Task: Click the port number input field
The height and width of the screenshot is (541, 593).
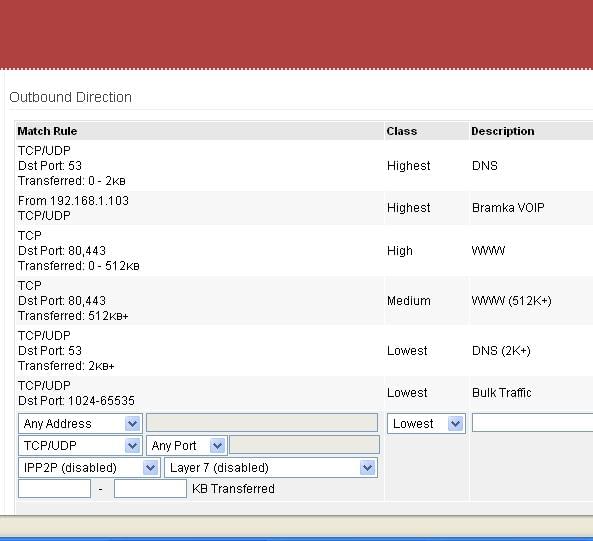Action: (x=304, y=445)
